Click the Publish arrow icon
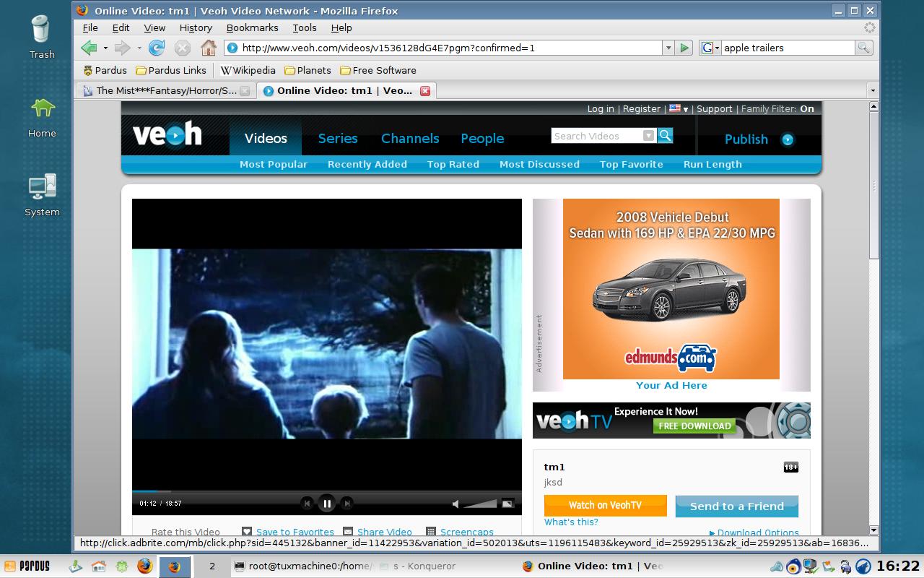 pyautogui.click(x=788, y=139)
